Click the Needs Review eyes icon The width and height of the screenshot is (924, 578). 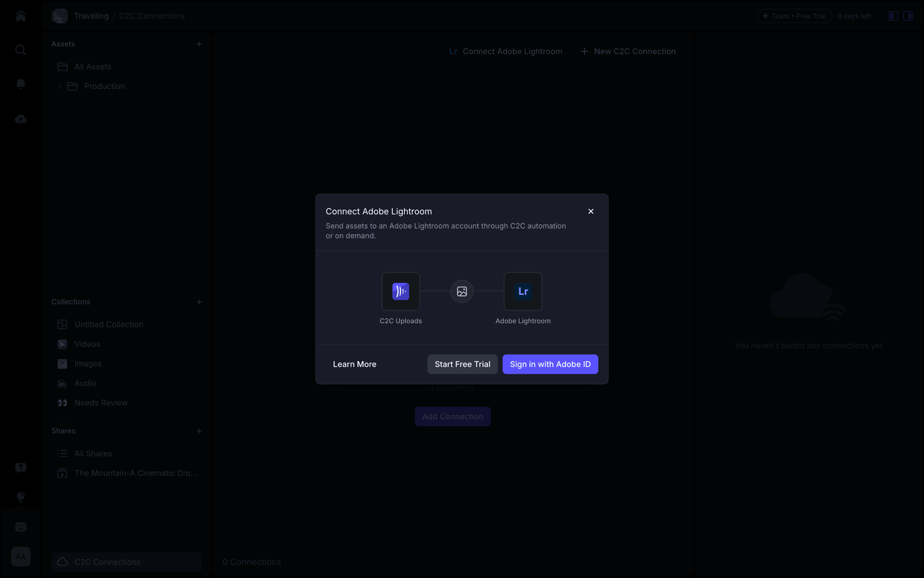click(63, 403)
